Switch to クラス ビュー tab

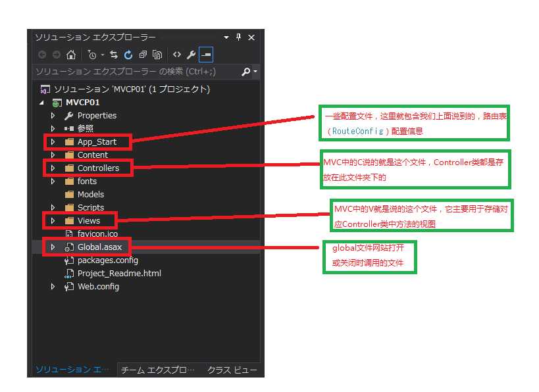click(232, 370)
